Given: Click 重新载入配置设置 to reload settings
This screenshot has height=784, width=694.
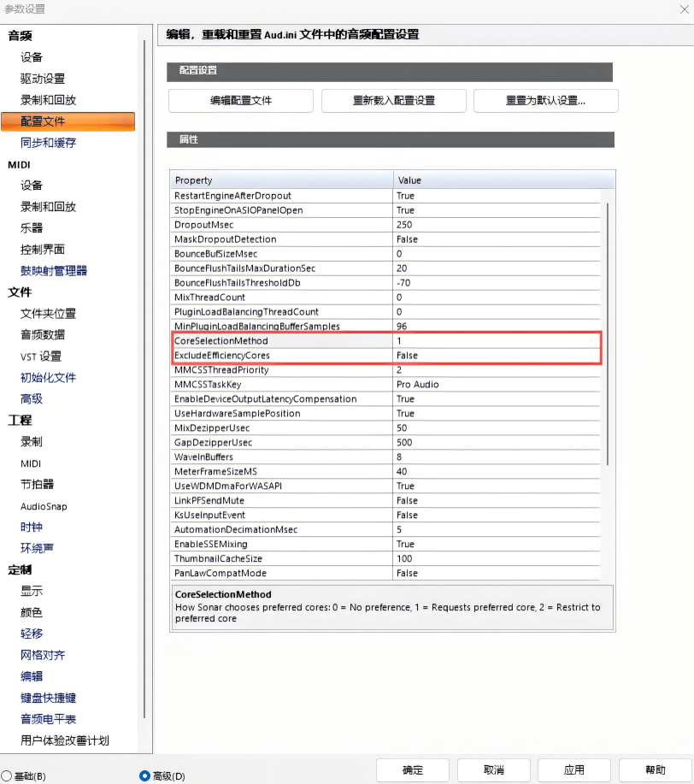Looking at the screenshot, I should click(x=393, y=100).
